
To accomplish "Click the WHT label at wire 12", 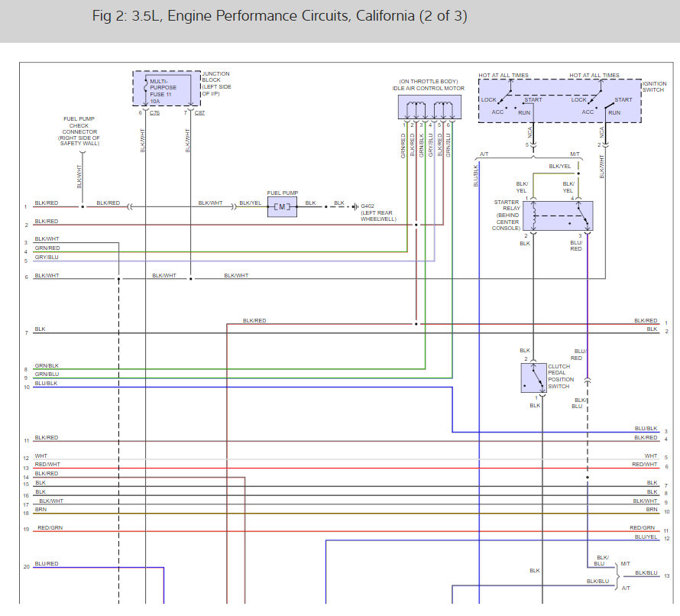I will 40,457.
